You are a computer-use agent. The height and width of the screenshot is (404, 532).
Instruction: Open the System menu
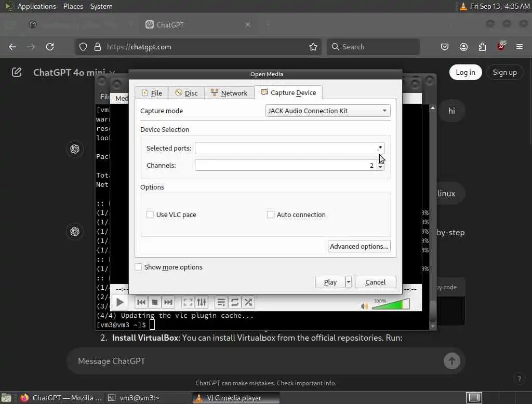point(101,6)
